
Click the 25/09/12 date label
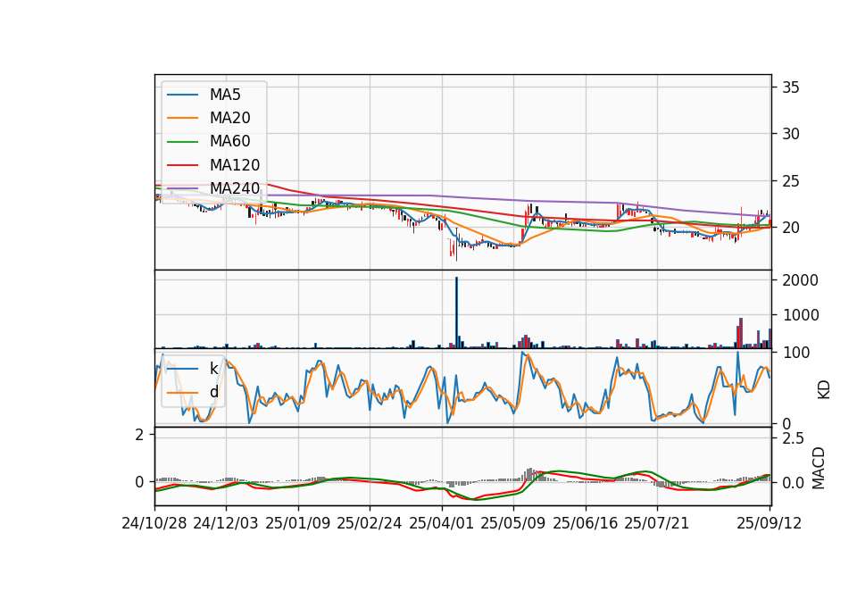pyautogui.click(x=770, y=523)
